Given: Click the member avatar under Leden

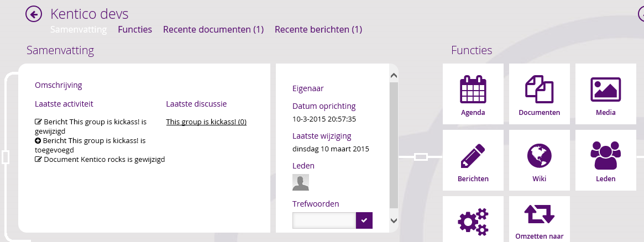Looking at the screenshot, I should pyautogui.click(x=301, y=182).
